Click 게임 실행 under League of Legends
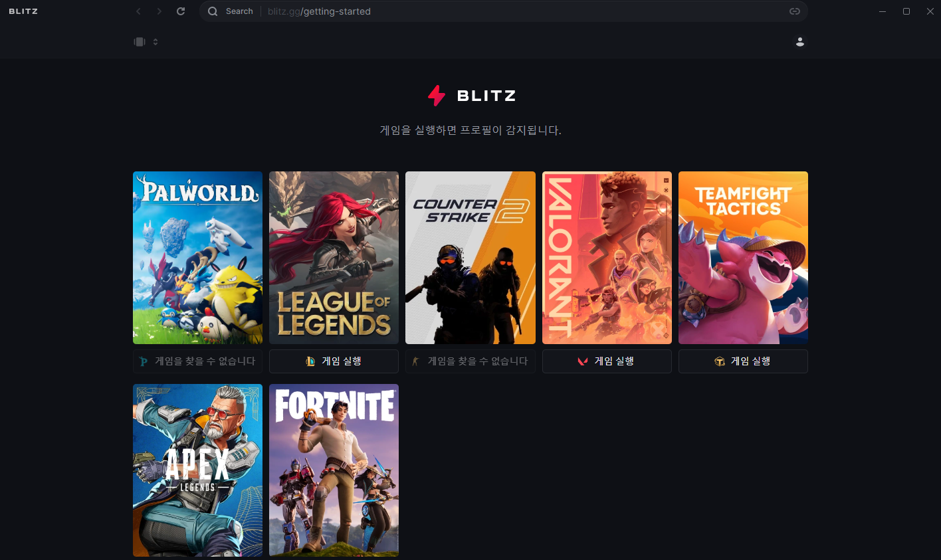941x560 pixels. (334, 361)
